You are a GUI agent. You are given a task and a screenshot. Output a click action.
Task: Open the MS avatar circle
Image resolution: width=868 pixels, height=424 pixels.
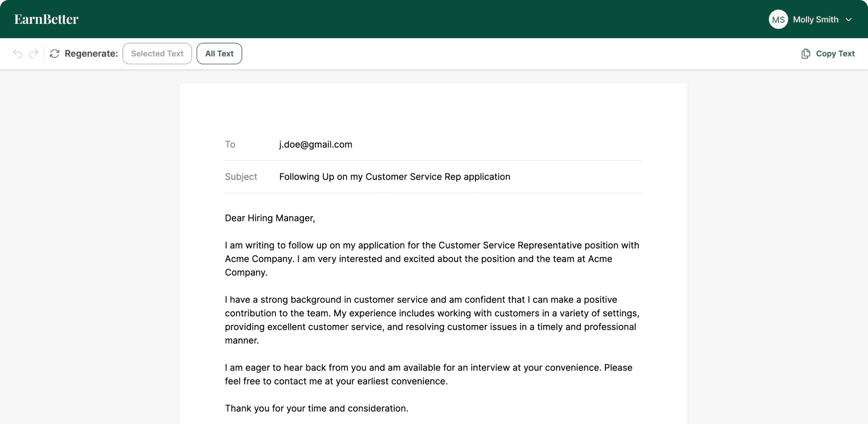tap(778, 20)
